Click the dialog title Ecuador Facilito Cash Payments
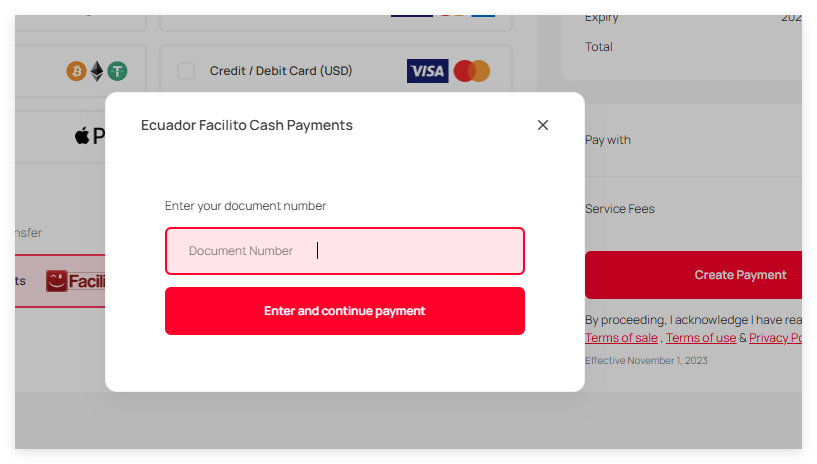The height and width of the screenshot is (464, 817). click(246, 126)
